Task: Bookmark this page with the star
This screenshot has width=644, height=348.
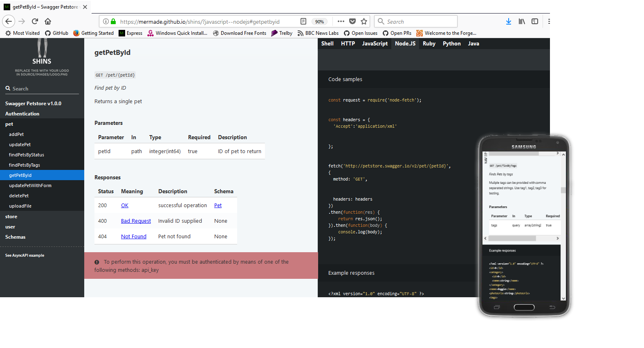Action: click(364, 21)
